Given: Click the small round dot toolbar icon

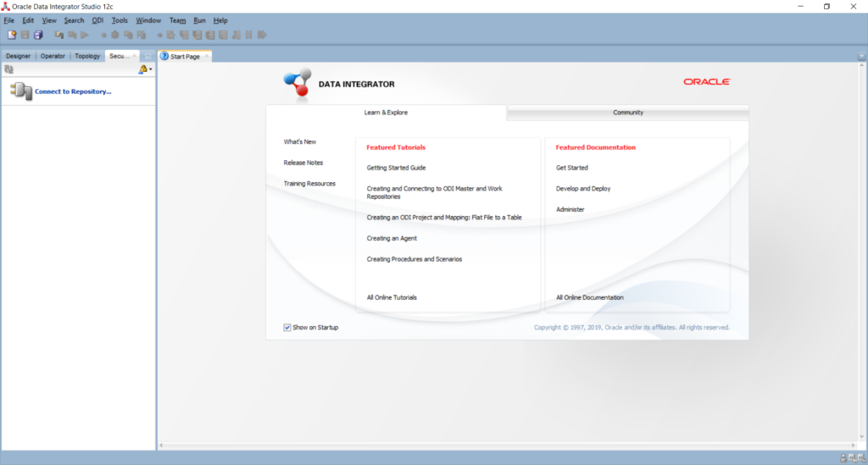Looking at the screenshot, I should (x=103, y=35).
